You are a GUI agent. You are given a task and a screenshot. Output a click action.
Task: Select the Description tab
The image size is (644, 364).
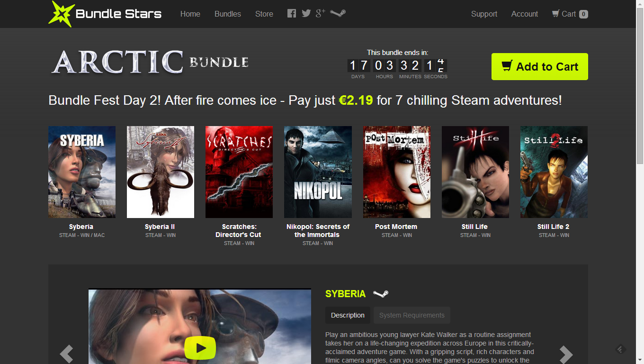tap(348, 315)
